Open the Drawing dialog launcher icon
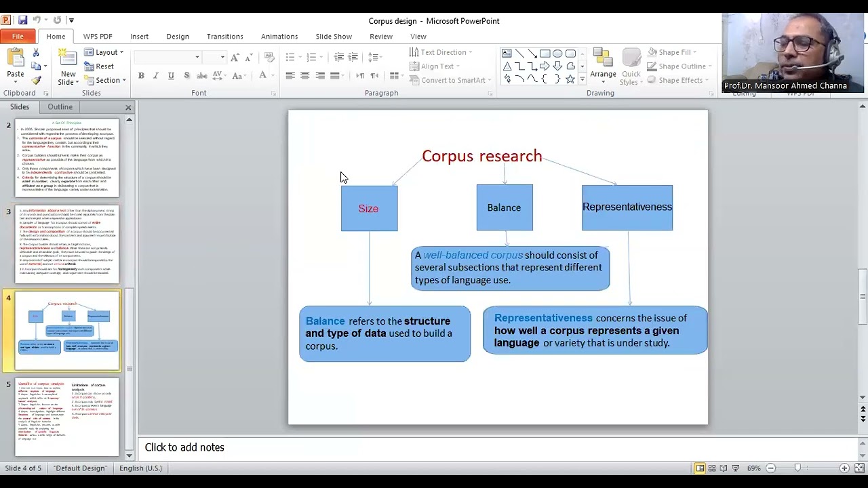The height and width of the screenshot is (488, 868). coord(711,94)
